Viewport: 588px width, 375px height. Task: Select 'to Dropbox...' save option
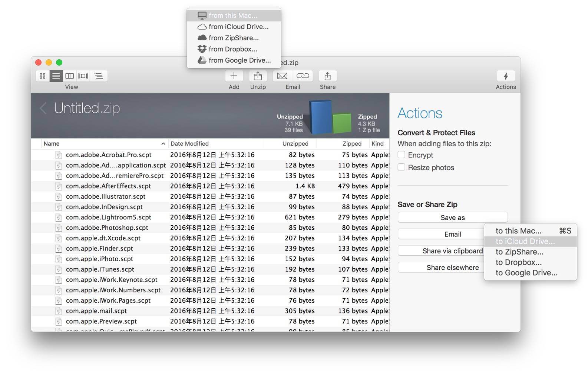point(531,262)
